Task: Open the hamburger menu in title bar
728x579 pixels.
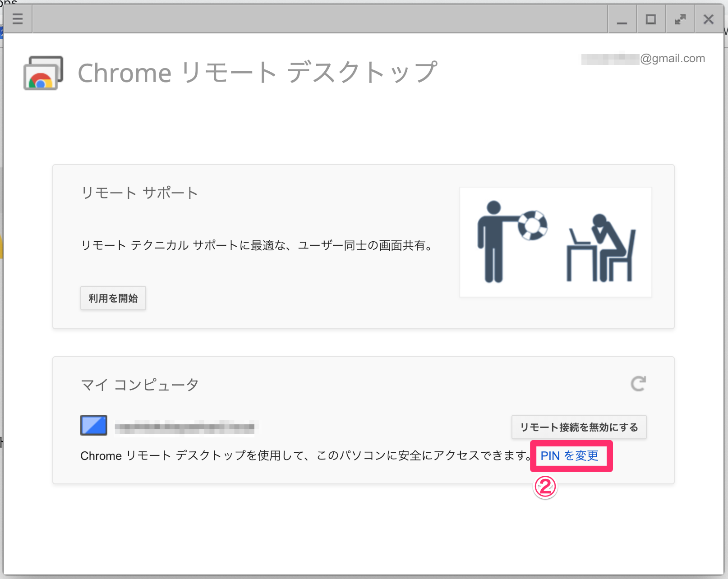Action: pos(18,19)
